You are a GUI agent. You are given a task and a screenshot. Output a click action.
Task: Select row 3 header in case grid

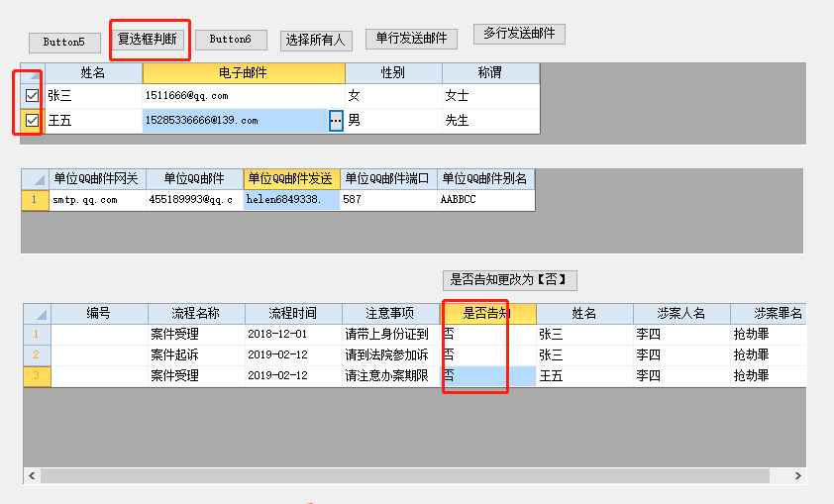(x=38, y=376)
